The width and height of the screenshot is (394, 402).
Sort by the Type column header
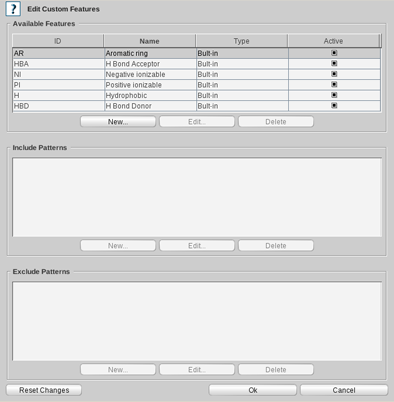pyautogui.click(x=241, y=41)
